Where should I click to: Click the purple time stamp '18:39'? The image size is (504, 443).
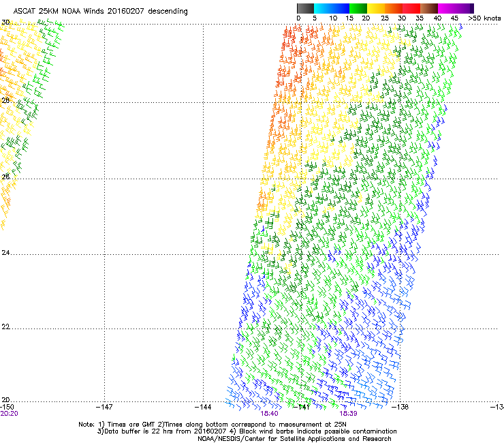[x=349, y=414]
